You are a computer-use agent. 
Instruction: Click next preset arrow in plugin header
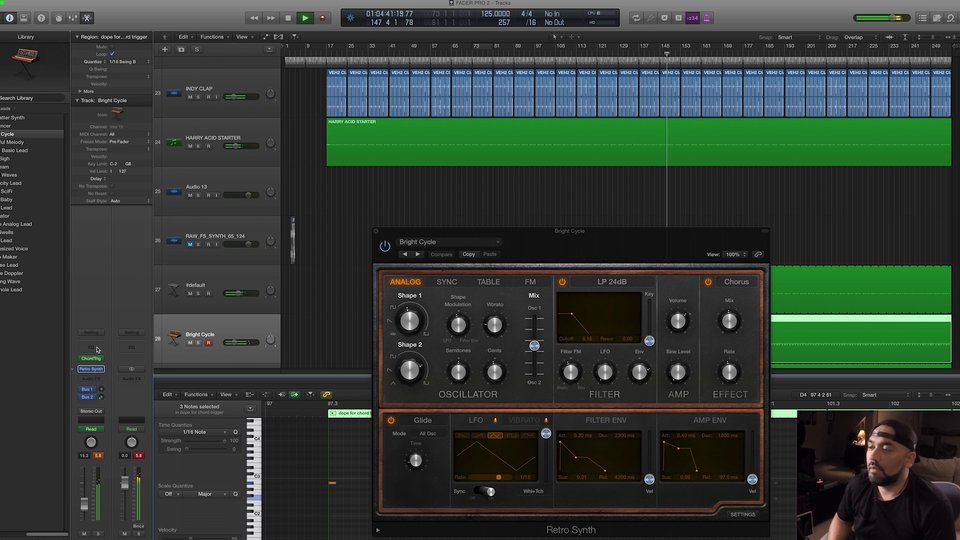pyautogui.click(x=418, y=254)
